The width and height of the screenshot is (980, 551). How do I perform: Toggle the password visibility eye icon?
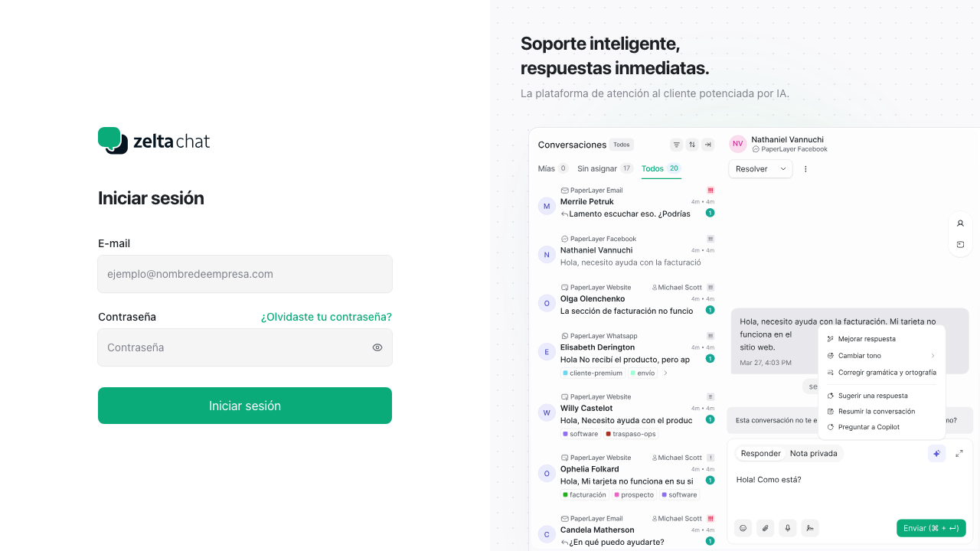click(377, 347)
